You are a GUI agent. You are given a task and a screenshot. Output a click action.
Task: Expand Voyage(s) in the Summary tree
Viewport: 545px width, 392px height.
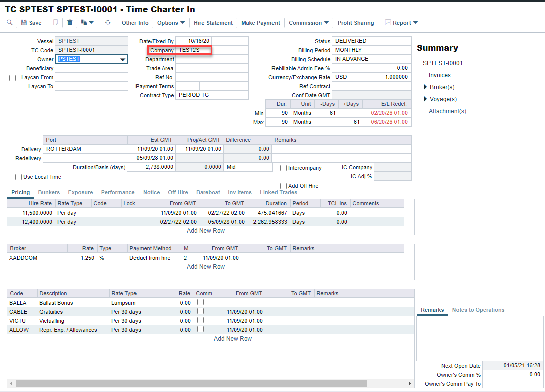[426, 99]
